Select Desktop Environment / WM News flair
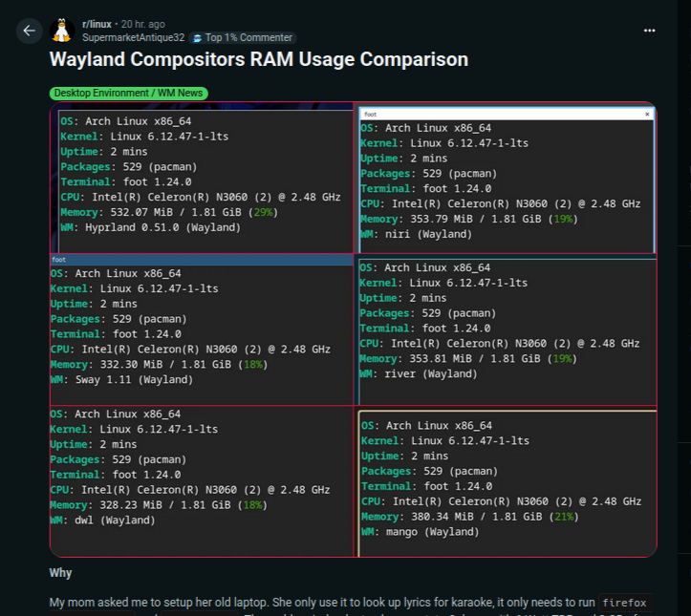The image size is (691, 616). 128,93
